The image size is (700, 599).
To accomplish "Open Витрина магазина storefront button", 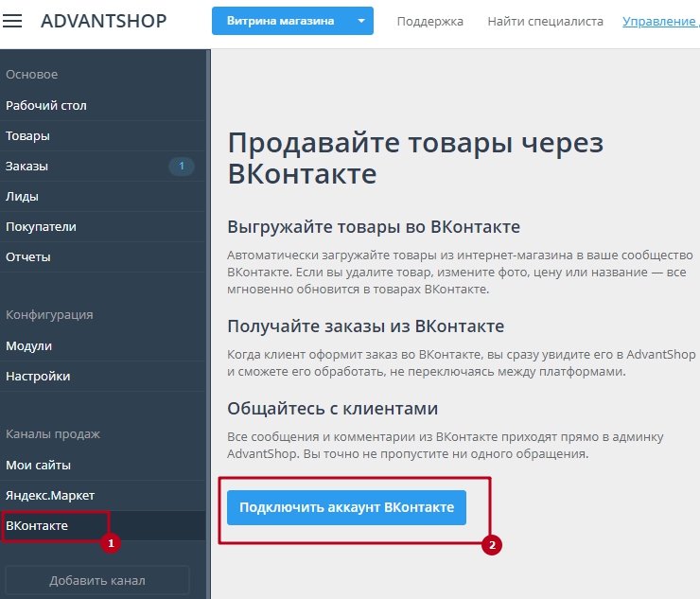I will (280, 21).
